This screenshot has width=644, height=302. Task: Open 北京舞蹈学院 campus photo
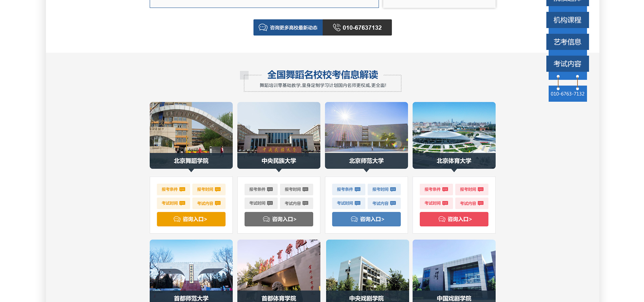click(191, 128)
